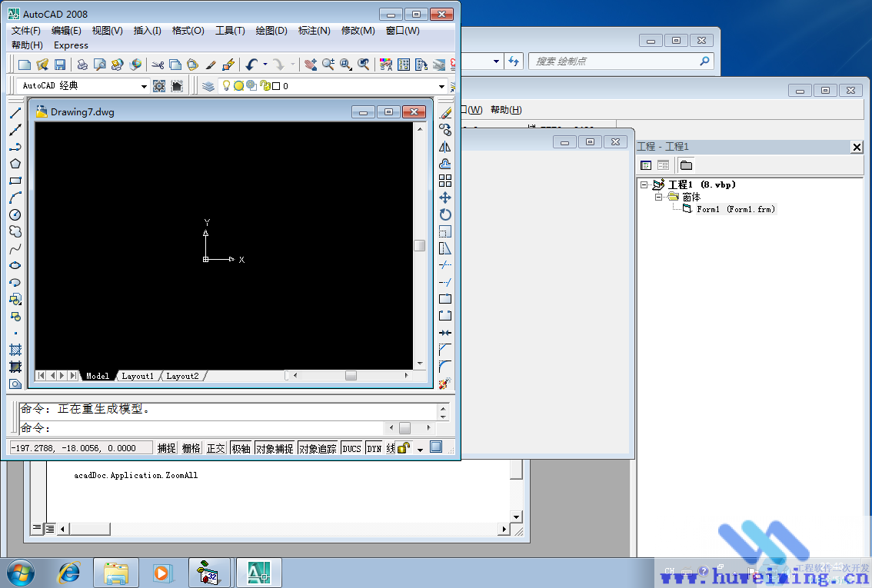Toggle 对象追踪 object tracking in status bar
The width and height of the screenshot is (872, 588).
[318, 448]
